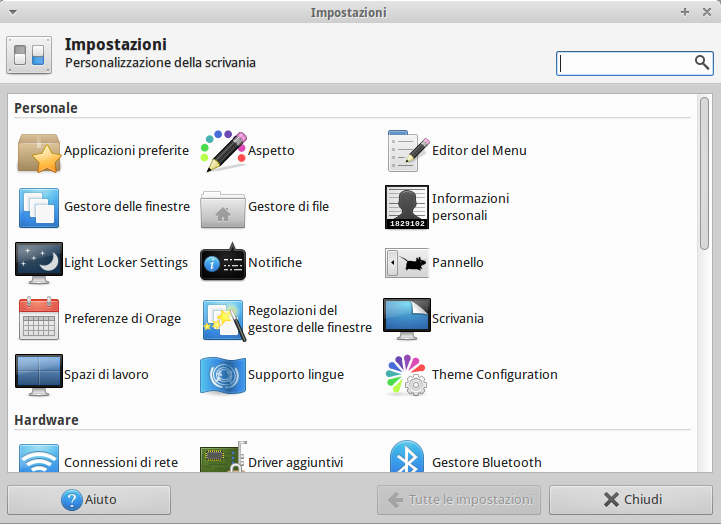Open Gestore delle finestre icon
Image resolution: width=721 pixels, height=524 pixels.
(39, 208)
